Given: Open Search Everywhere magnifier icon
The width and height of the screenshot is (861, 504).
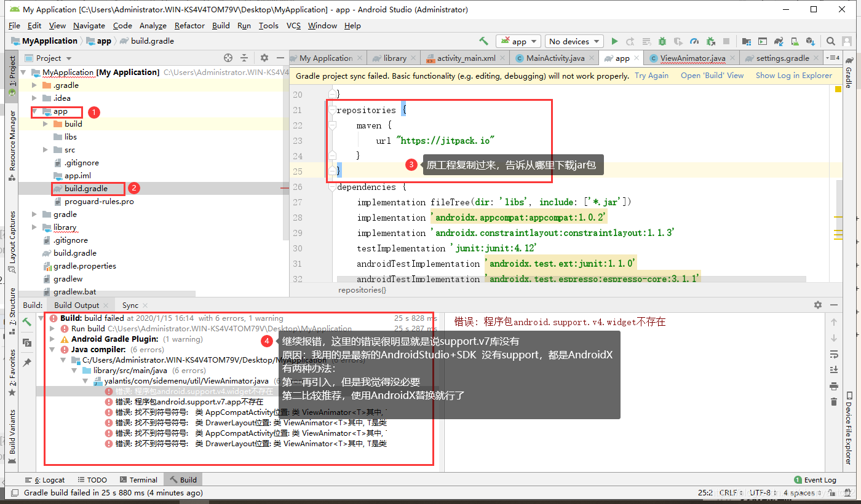Looking at the screenshot, I should [831, 41].
